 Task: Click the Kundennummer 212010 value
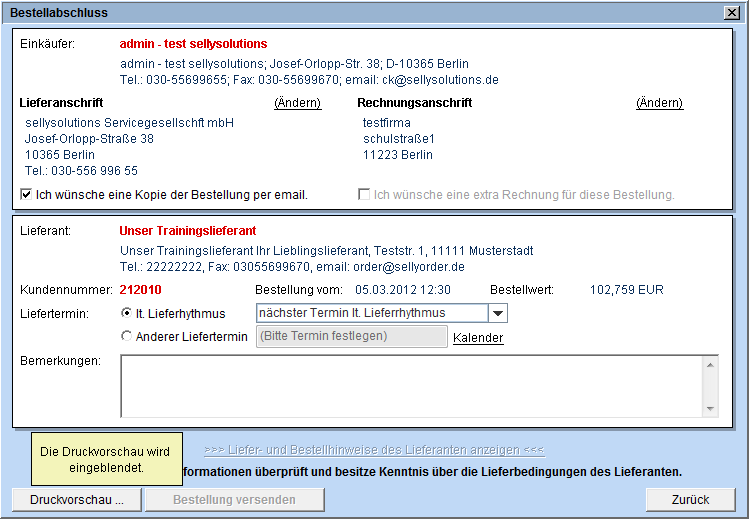pos(140,290)
